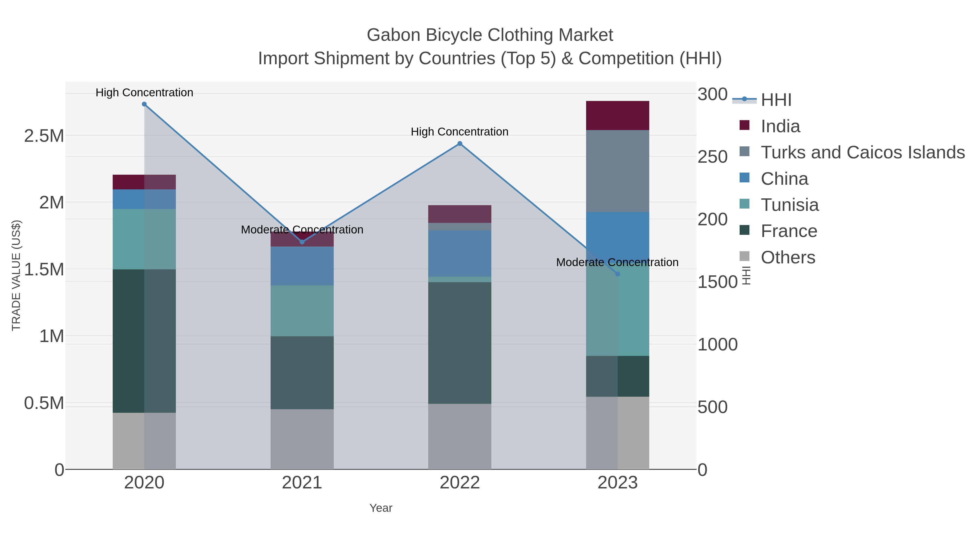
Task: Click the 2.5M y-axis tick label
Action: pos(44,136)
